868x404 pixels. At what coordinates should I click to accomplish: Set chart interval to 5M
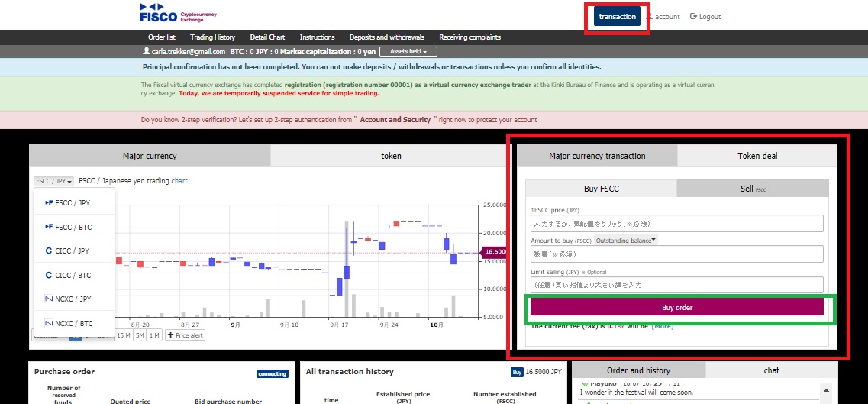point(140,335)
